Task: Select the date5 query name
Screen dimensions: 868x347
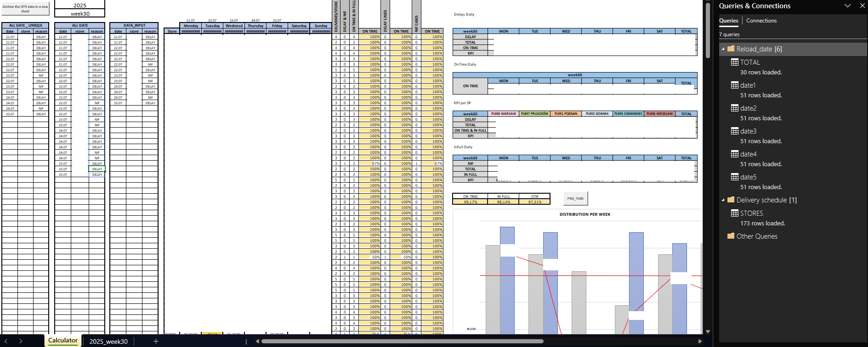Action: pos(748,177)
